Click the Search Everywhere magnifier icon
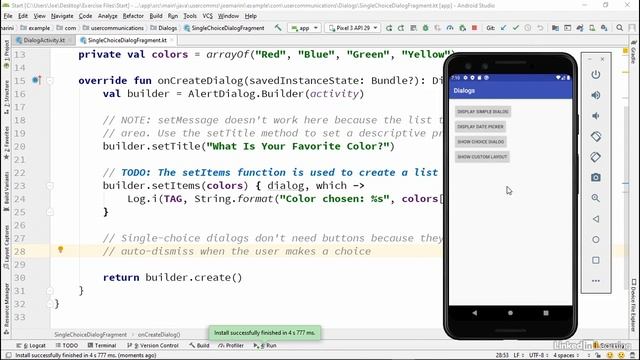 pos(620,28)
